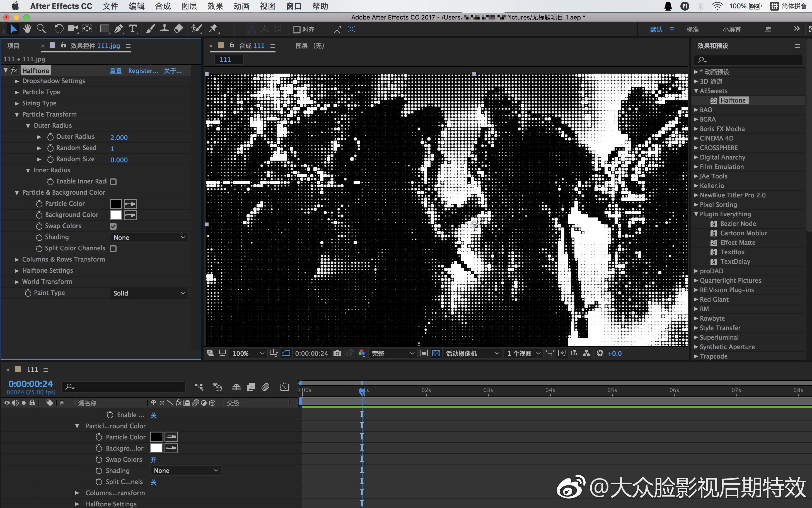
Task: Switch to the 项目 panel tab
Action: click(x=13, y=46)
